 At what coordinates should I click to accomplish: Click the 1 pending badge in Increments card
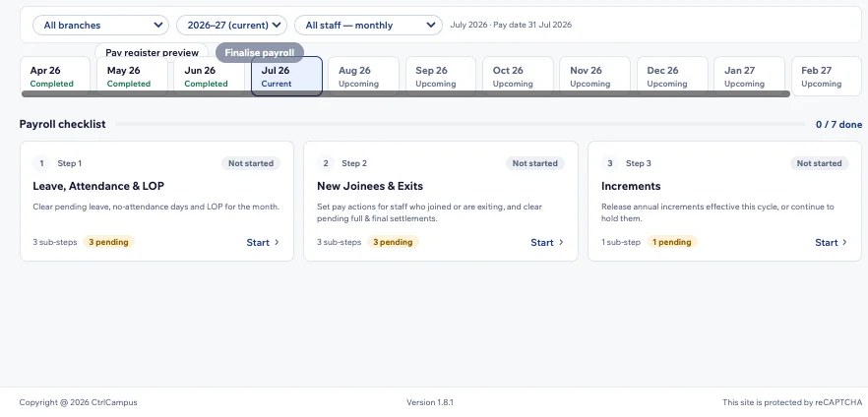pyautogui.click(x=672, y=242)
